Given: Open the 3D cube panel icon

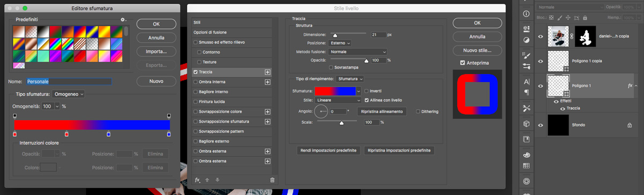Looking at the screenshot, I should (x=526, y=124).
